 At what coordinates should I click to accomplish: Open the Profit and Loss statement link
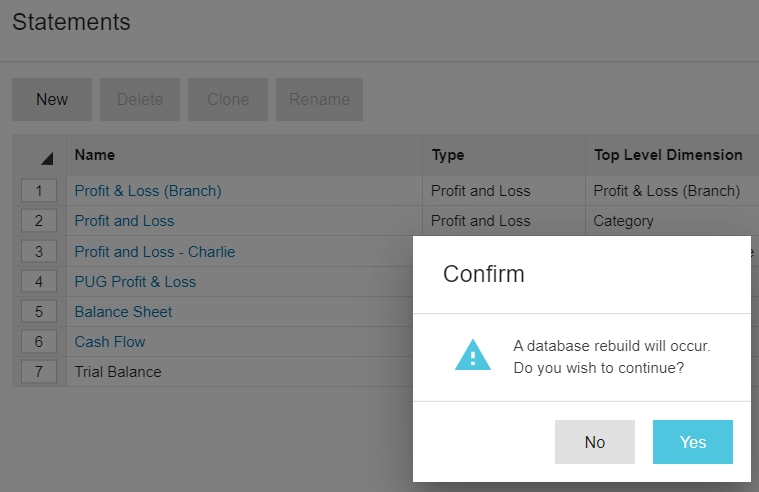(x=124, y=221)
